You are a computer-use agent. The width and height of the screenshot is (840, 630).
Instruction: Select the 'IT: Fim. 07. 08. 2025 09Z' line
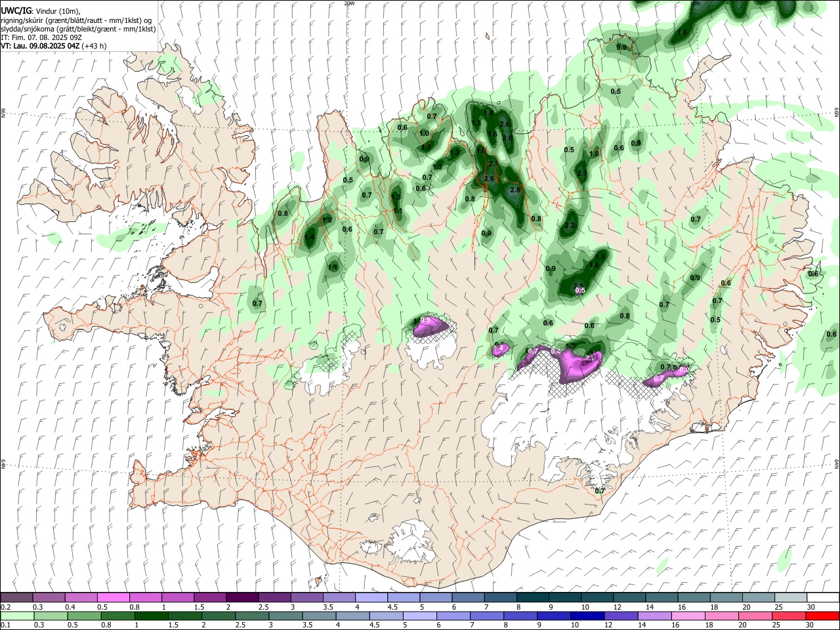pos(41,37)
